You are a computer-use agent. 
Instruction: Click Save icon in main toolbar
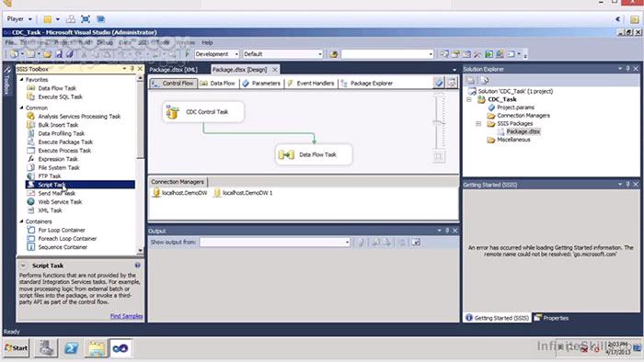(59, 54)
